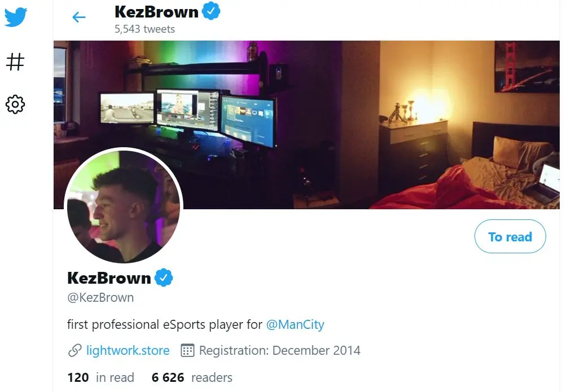Open the Explore hashtag icon
This screenshot has height=392, width=571.
(15, 61)
